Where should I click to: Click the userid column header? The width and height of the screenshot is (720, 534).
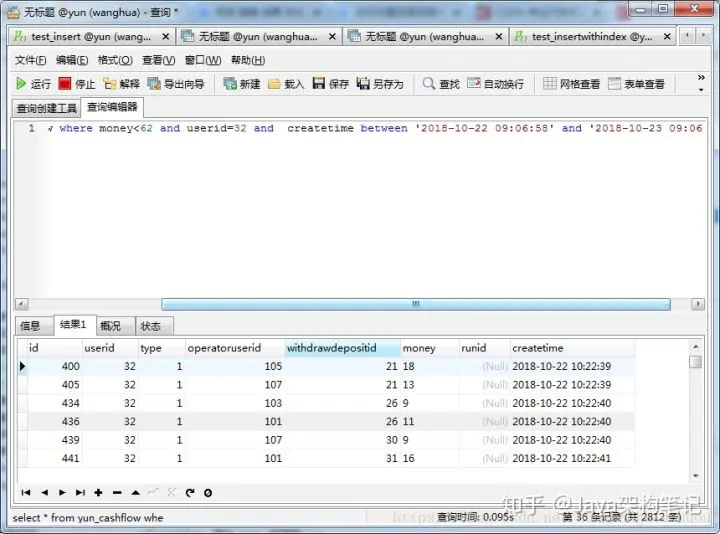click(x=110, y=348)
